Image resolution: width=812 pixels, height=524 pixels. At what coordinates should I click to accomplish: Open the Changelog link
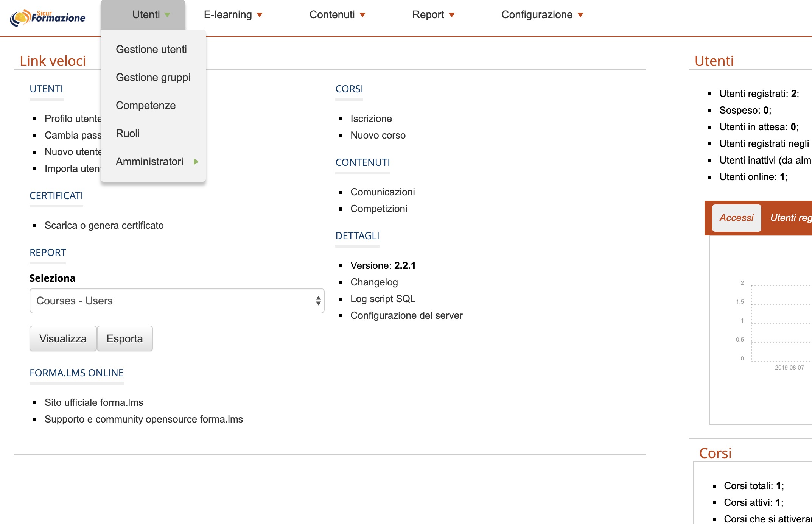coord(374,282)
